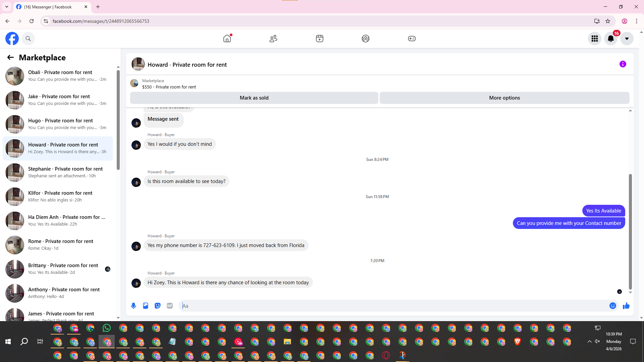Open the Gaming icon in top navigation
The width and height of the screenshot is (644, 362).
(x=412, y=39)
